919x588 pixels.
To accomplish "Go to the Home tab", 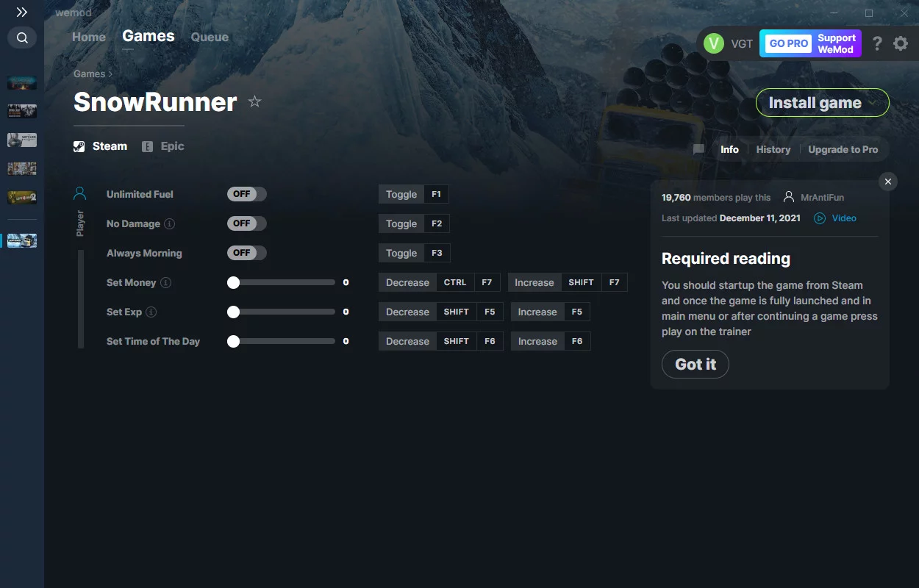I will point(89,37).
